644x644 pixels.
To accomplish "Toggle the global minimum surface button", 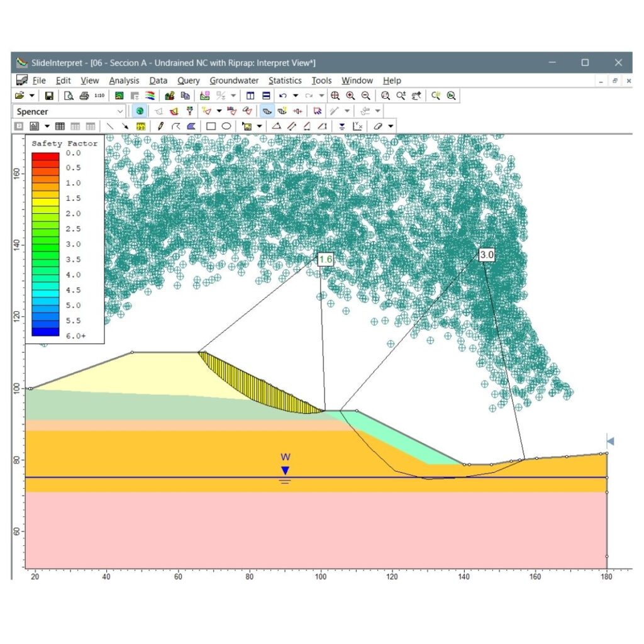I will [x=140, y=111].
